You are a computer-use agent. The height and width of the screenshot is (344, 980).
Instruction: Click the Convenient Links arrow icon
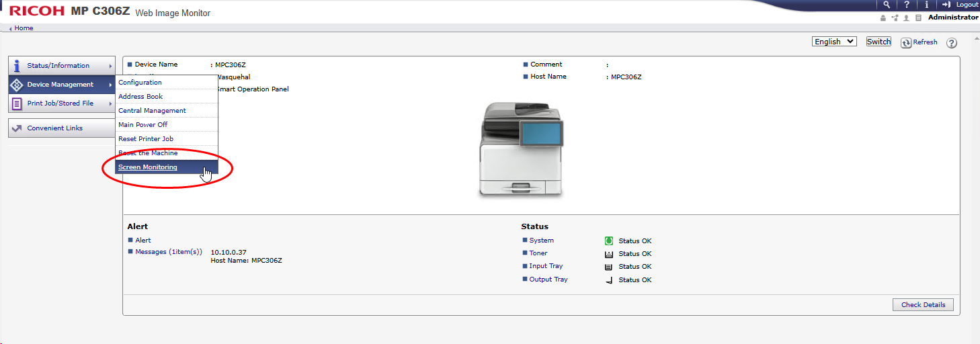(17, 128)
